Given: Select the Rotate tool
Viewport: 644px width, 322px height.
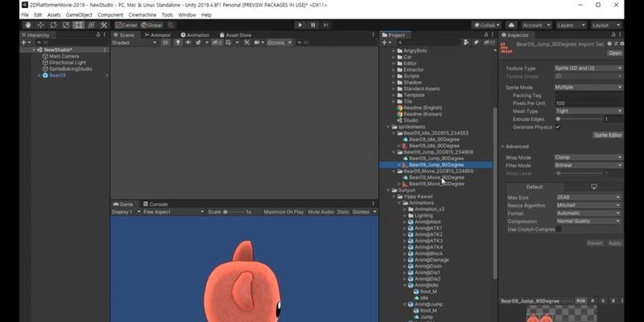Looking at the screenshot, I should [53, 25].
